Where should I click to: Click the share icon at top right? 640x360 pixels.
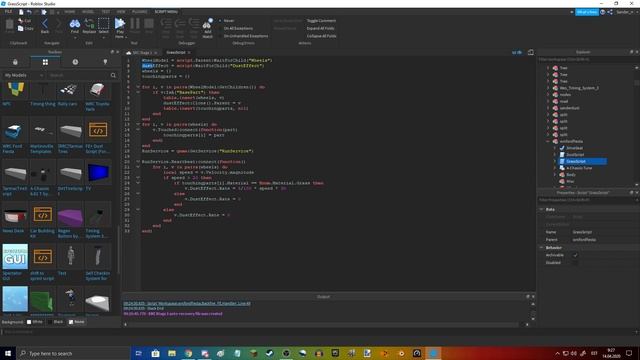610,12
